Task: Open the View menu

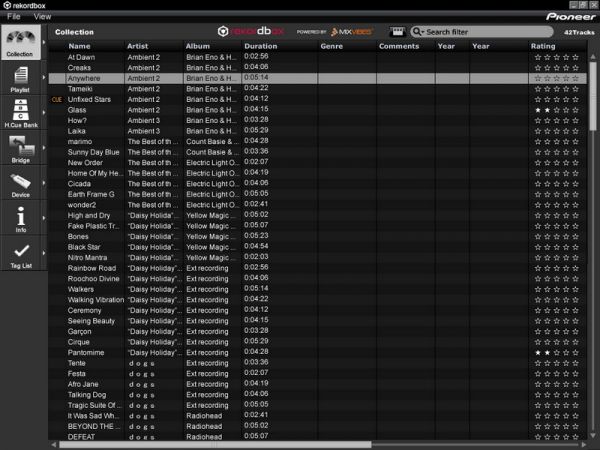Action: coord(42,16)
